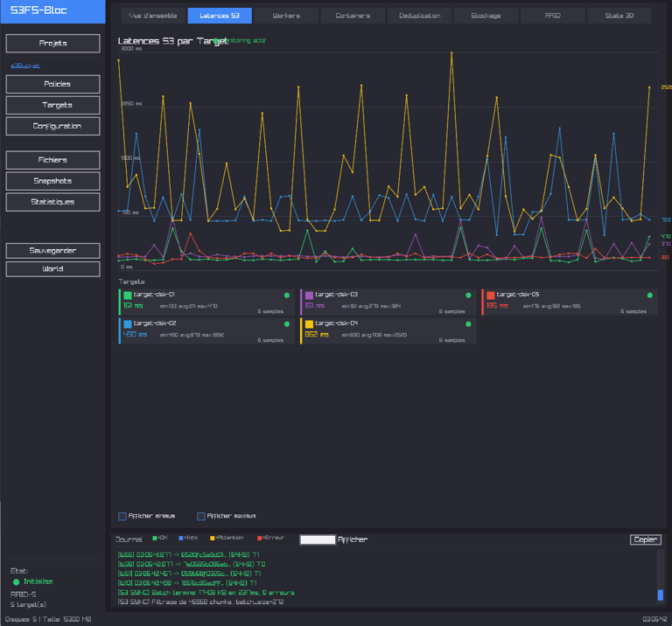Click the green Initialisé status indicator

pos(16,581)
